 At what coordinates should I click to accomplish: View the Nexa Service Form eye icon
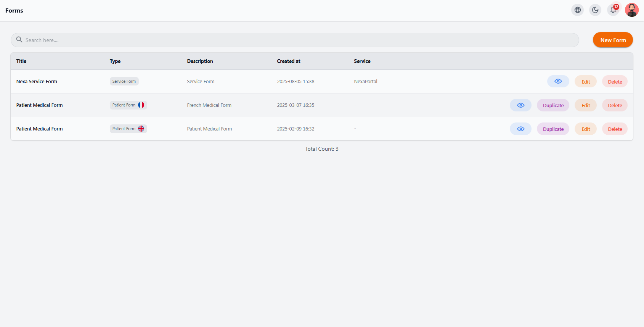point(558,81)
